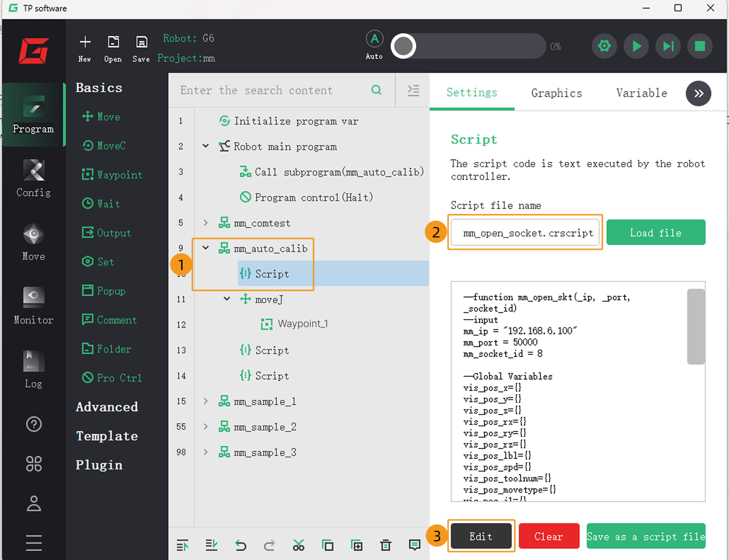The height and width of the screenshot is (560, 729).
Task: Expand the mm_sample_1 subprogram node
Action: pyautogui.click(x=206, y=401)
